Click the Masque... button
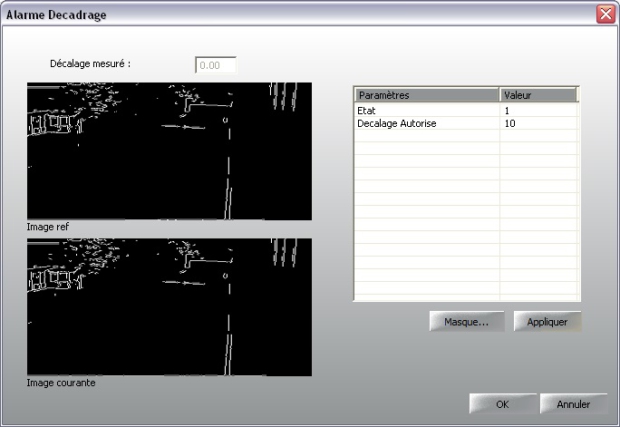This screenshot has width=620, height=427. click(467, 321)
